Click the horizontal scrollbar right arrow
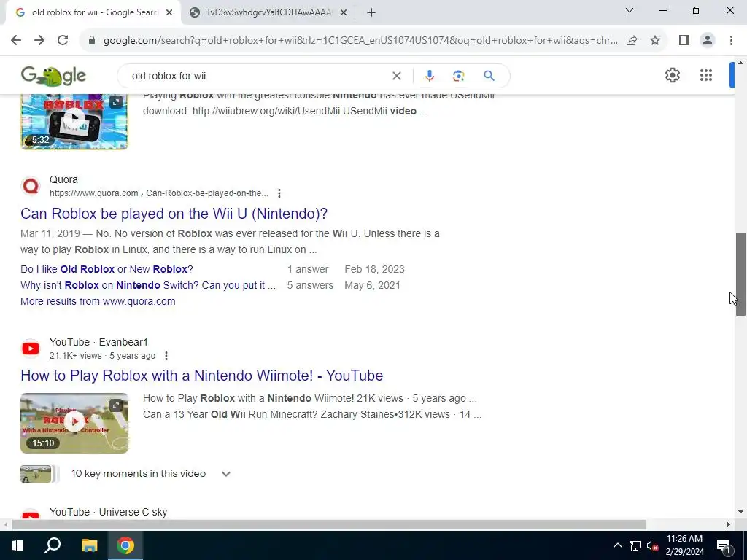 click(x=729, y=524)
